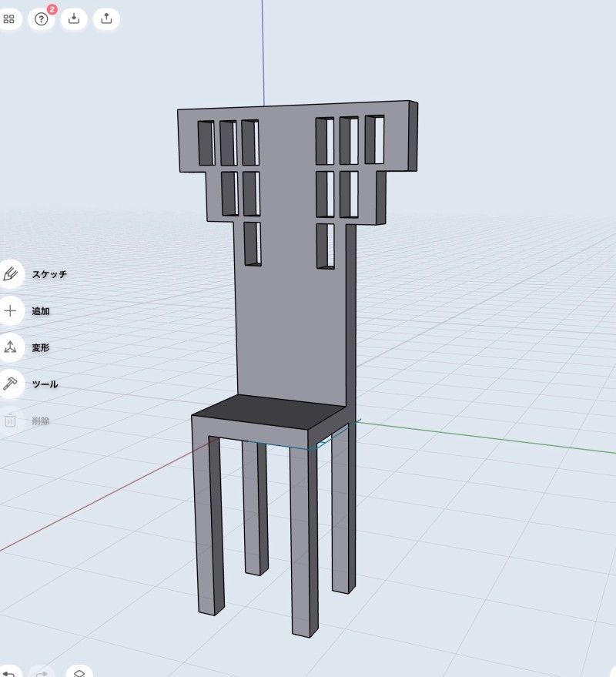
Task: Click the スケッチ label
Action: (49, 274)
